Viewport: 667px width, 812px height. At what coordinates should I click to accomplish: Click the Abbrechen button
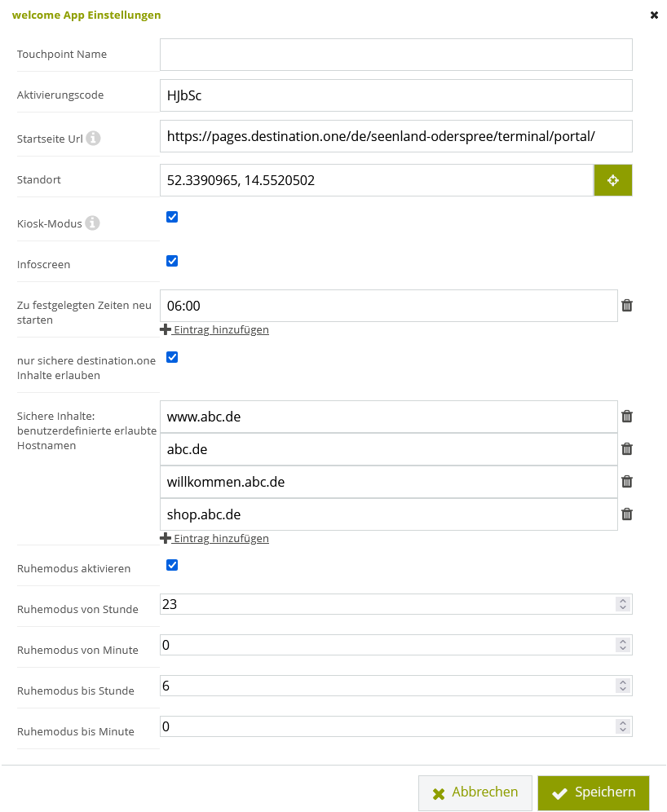475,792
